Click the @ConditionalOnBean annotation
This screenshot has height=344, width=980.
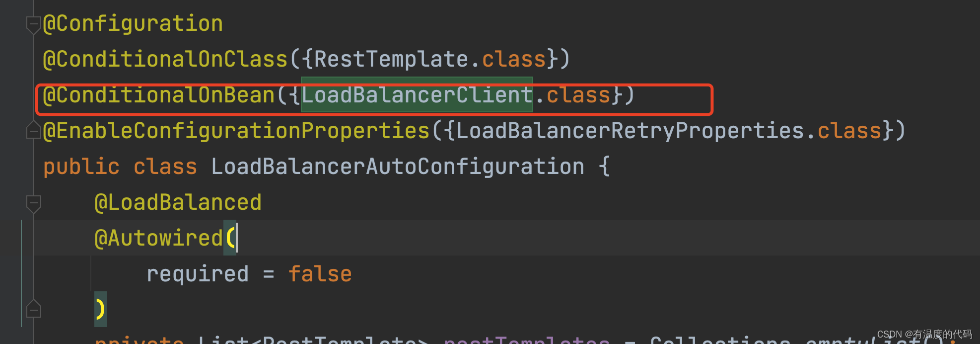(x=159, y=95)
